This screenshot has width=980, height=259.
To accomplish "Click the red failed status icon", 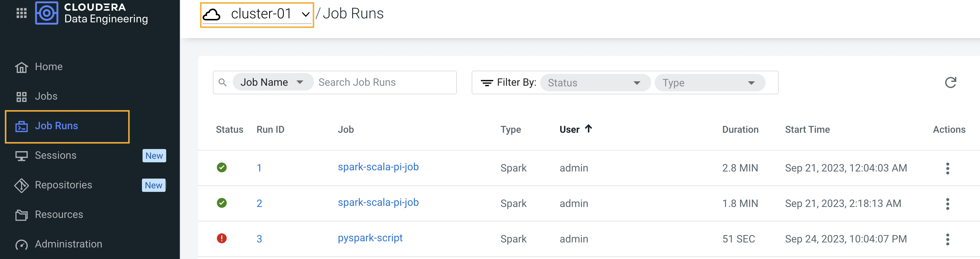I will coord(221,239).
